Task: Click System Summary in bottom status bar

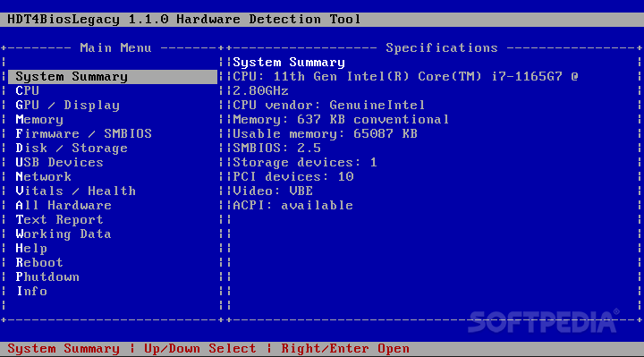Action: (x=64, y=349)
